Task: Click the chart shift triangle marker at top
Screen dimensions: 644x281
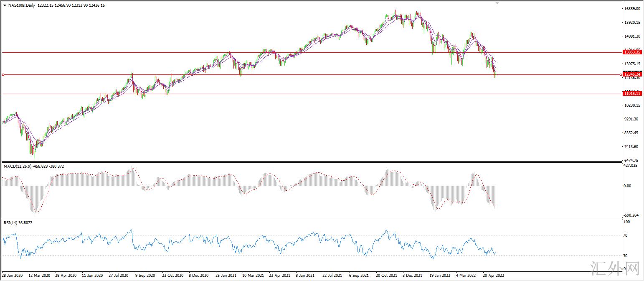Action: pyautogui.click(x=497, y=3)
